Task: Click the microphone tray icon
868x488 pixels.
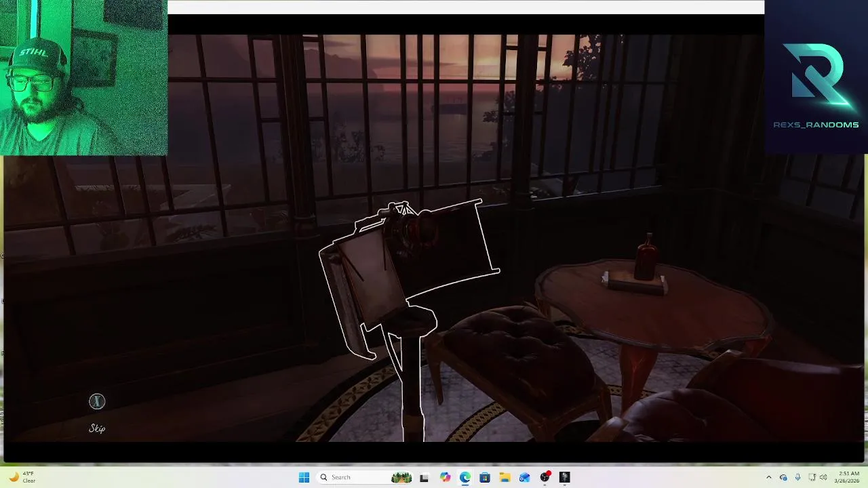Action: 797,477
